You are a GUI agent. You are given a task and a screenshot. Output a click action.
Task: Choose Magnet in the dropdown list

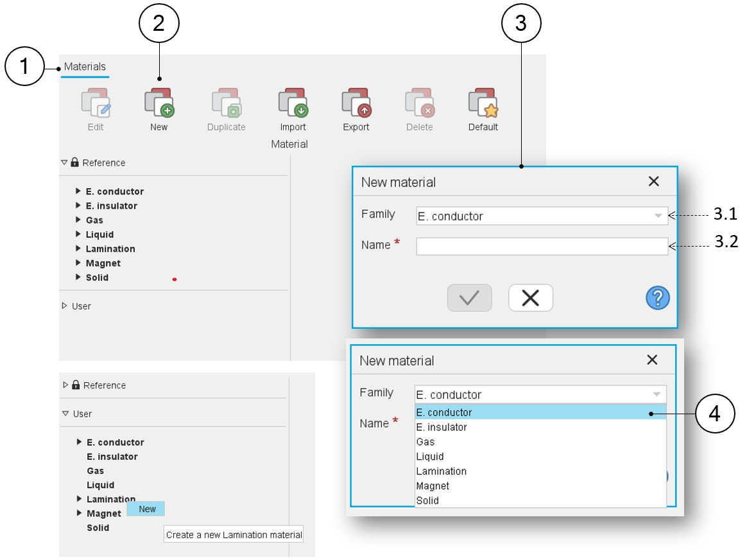click(x=540, y=486)
